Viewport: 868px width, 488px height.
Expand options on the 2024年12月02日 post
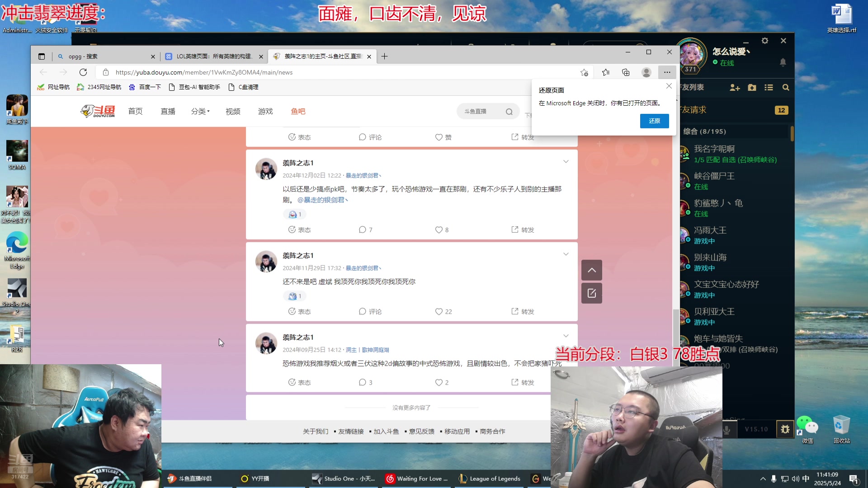coord(566,162)
